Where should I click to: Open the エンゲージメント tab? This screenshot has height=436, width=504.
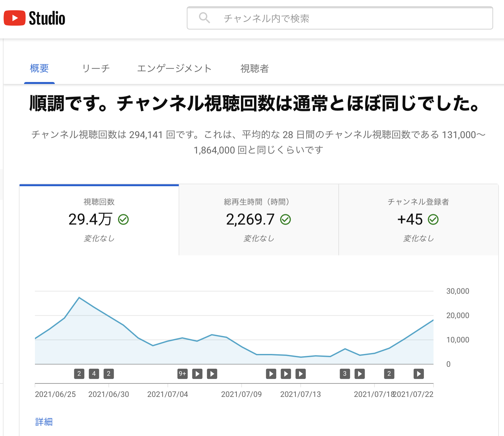174,68
